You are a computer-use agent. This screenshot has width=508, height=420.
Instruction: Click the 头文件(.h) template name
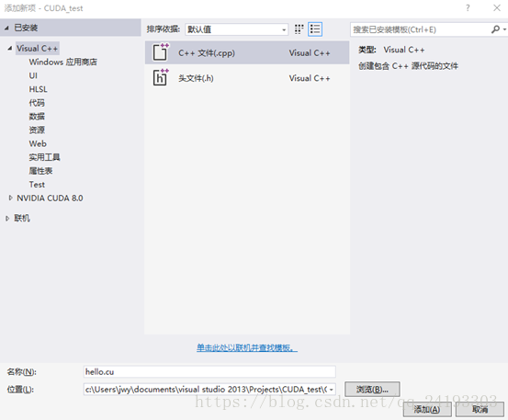(x=196, y=78)
